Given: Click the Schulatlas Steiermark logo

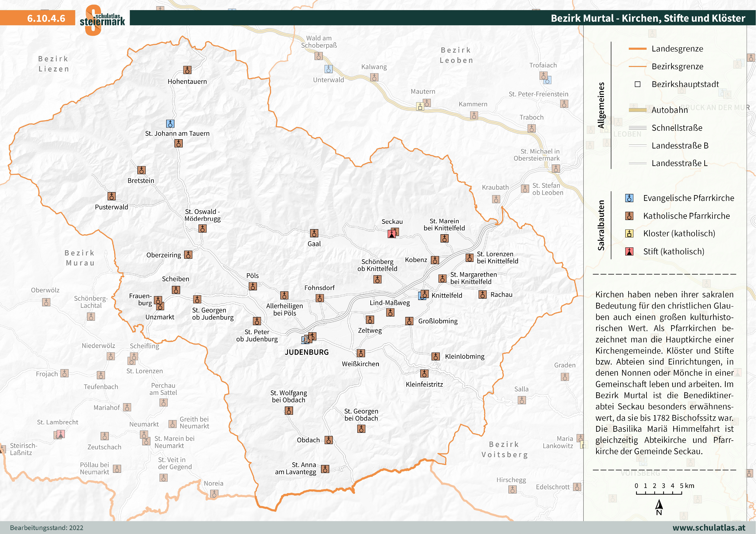Looking at the screenshot, I should 102,20.
